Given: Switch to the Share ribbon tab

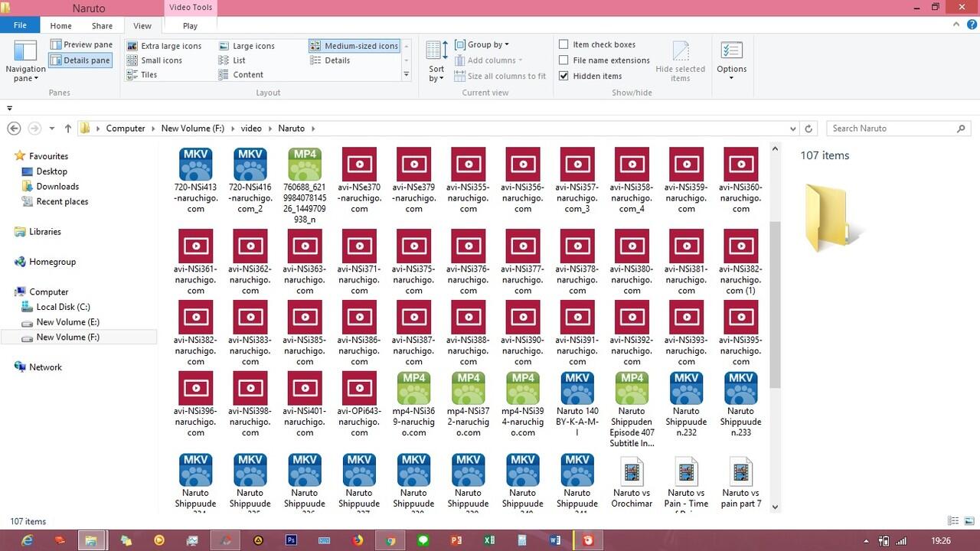Looking at the screenshot, I should coord(102,25).
